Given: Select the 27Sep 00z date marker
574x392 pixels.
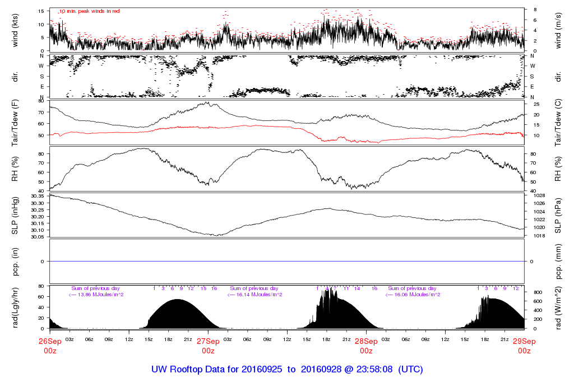Looking at the screenshot, I should pyautogui.click(x=208, y=346).
